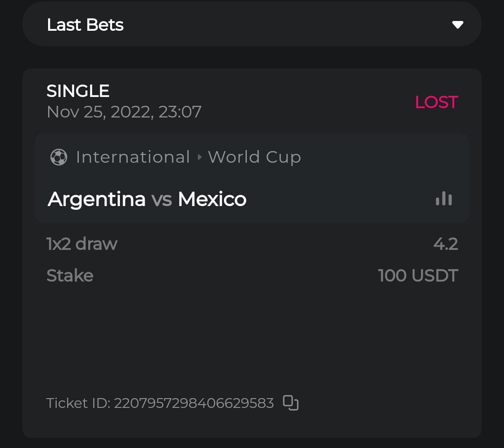
Task: Select the Argentina team name
Action: [x=97, y=200]
